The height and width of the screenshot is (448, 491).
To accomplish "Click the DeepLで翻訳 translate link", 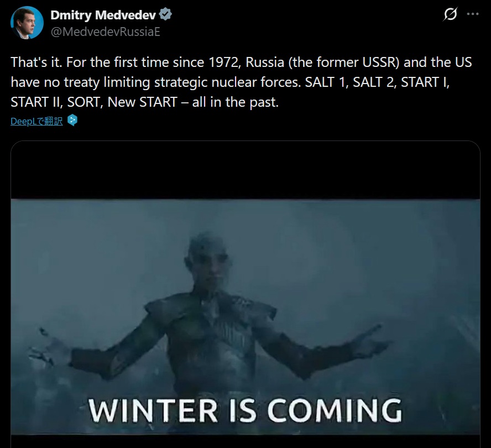I will pyautogui.click(x=36, y=121).
